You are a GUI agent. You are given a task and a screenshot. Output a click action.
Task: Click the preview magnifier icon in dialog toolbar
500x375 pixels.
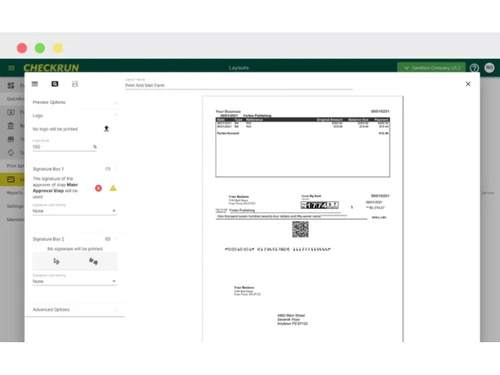[x=55, y=84]
